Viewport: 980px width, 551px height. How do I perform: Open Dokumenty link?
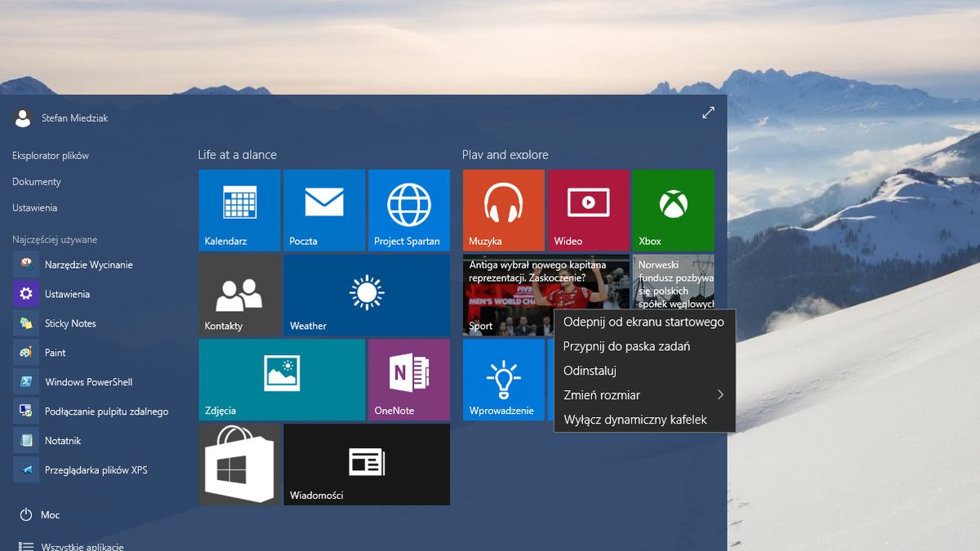click(37, 181)
